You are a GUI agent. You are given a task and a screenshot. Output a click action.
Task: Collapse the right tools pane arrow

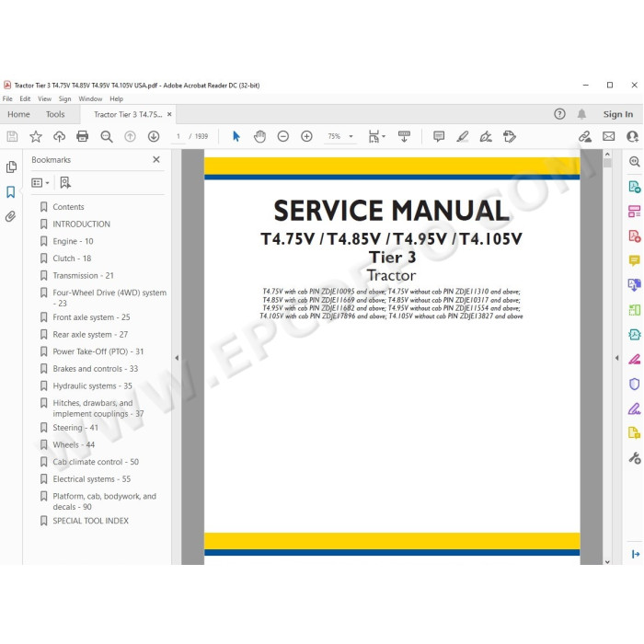coord(616,358)
